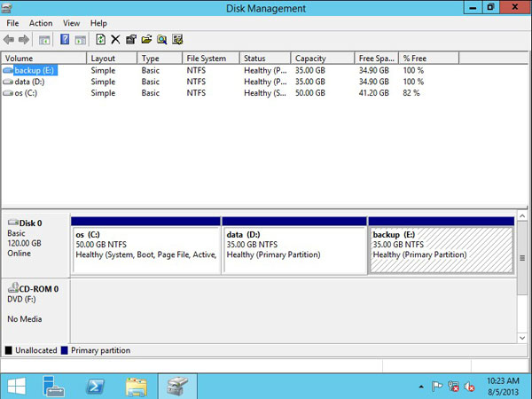Image resolution: width=532 pixels, height=399 pixels.
Task: Select the data (D:) partition block
Action: coord(294,246)
